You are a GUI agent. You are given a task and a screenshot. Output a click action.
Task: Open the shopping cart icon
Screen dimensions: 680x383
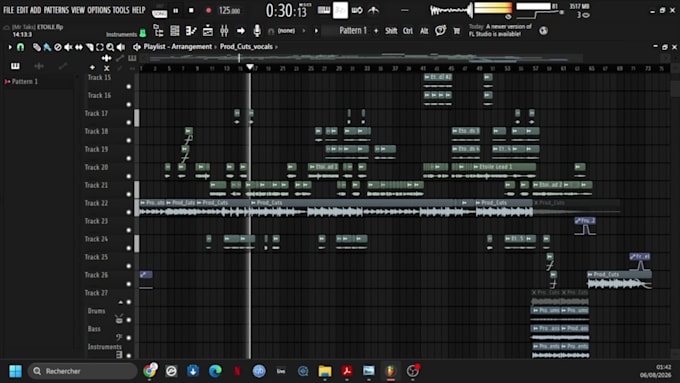coord(457,31)
